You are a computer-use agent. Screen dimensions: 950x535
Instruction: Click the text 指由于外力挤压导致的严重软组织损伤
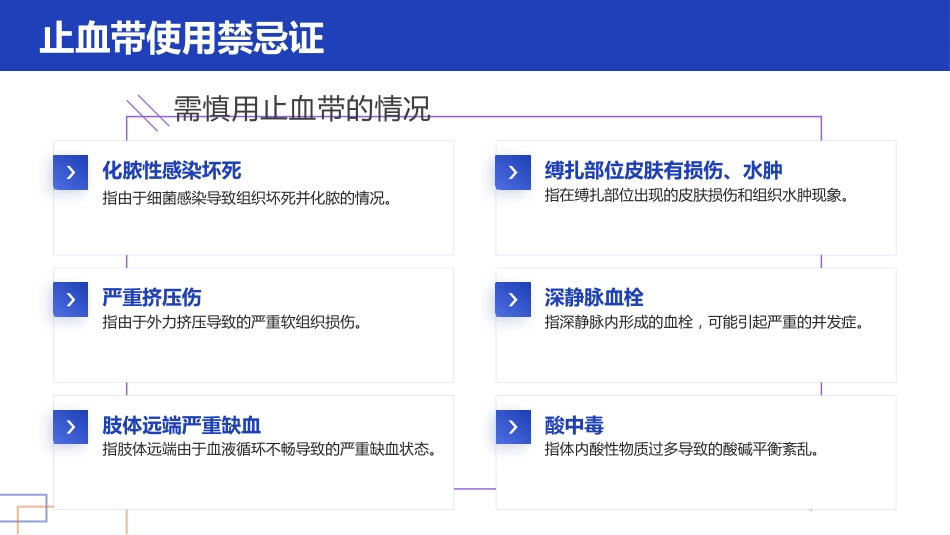click(x=232, y=322)
